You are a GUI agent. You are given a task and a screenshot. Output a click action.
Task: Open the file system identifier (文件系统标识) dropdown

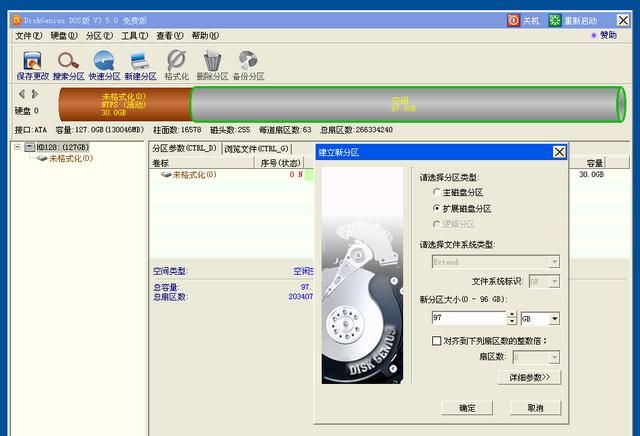(x=554, y=281)
